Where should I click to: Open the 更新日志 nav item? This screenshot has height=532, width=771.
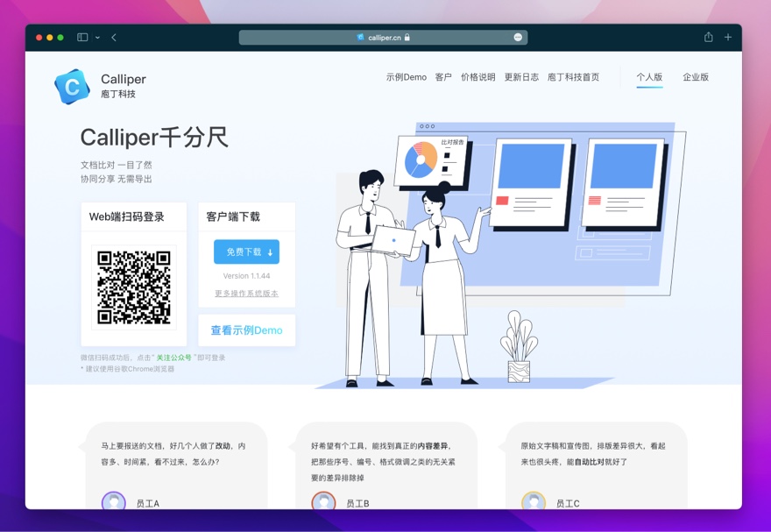pos(521,77)
